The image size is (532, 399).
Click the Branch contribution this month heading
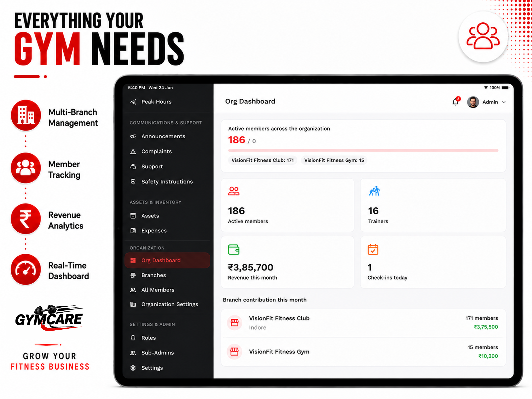[x=265, y=300]
